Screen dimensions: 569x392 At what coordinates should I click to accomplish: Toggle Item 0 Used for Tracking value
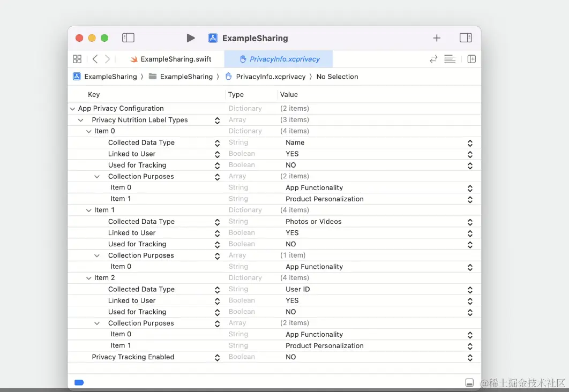coord(470,165)
